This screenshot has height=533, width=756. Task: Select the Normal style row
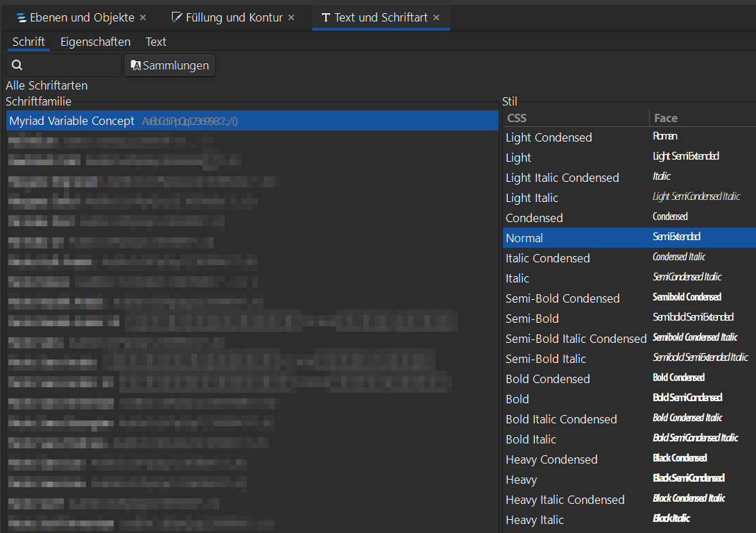(x=629, y=238)
